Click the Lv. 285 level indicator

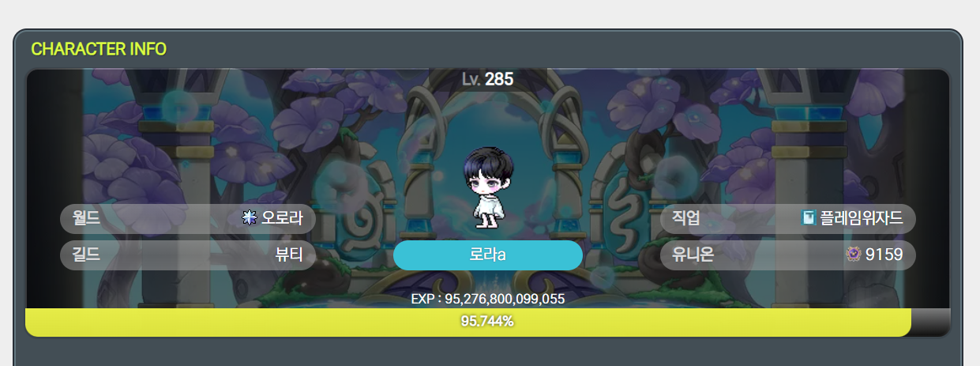488,79
